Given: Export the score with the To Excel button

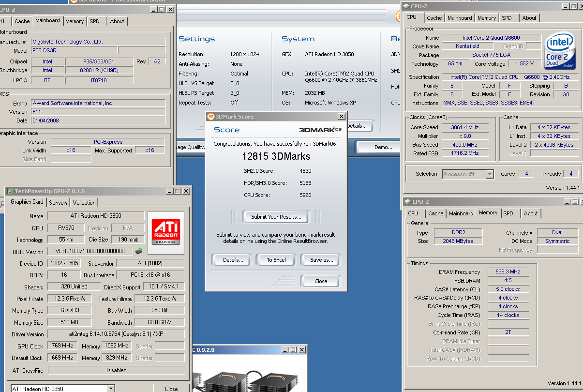Looking at the screenshot, I should pyautogui.click(x=276, y=260).
